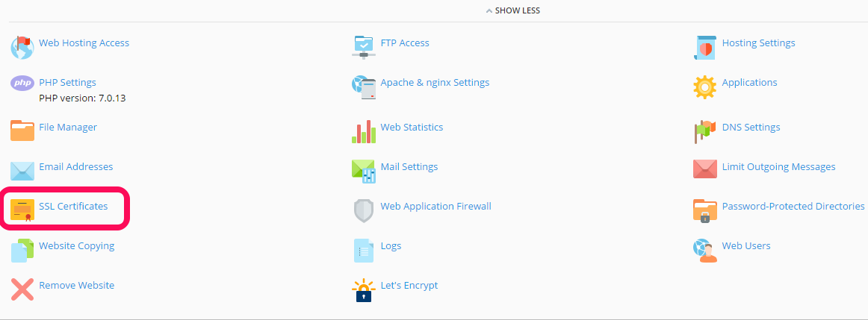Open the Web Hosting Access globe icon

tap(22, 48)
